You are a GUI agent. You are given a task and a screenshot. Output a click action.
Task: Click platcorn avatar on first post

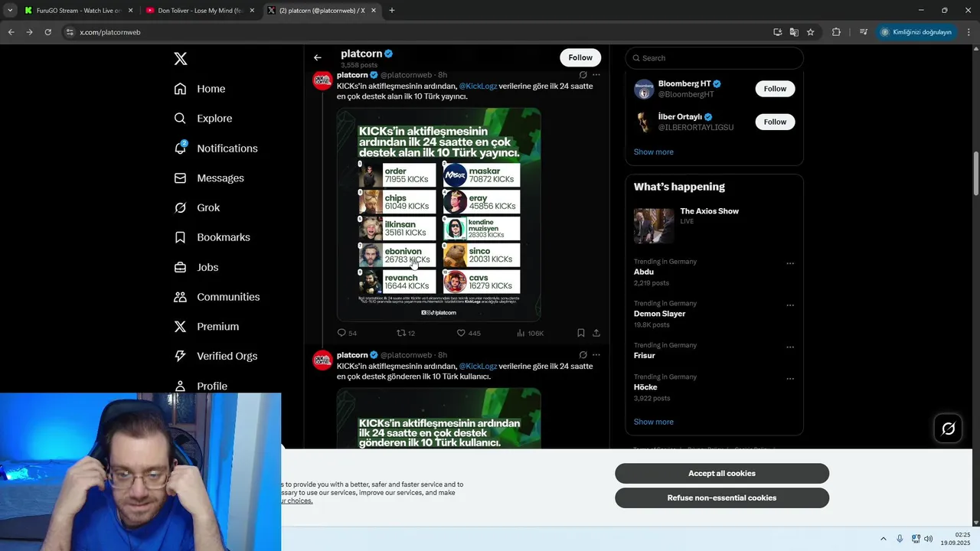322,80
